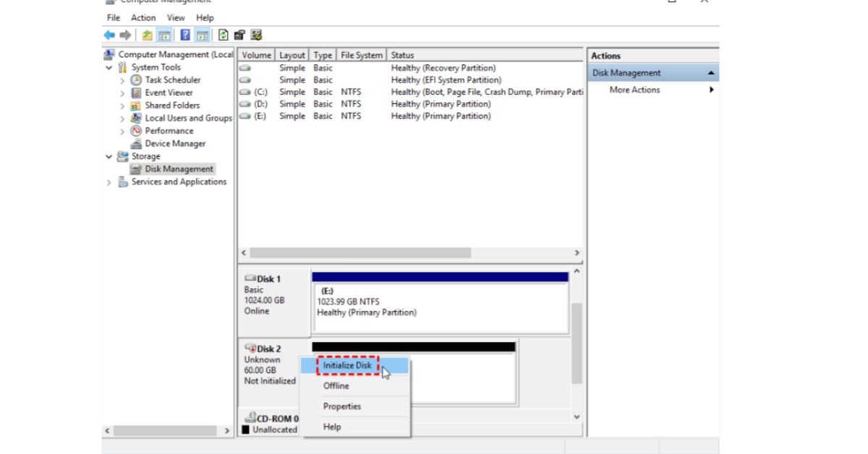Viewport: 868px width, 454px height.
Task: Choose Properties from the context menu
Action: (x=355, y=406)
